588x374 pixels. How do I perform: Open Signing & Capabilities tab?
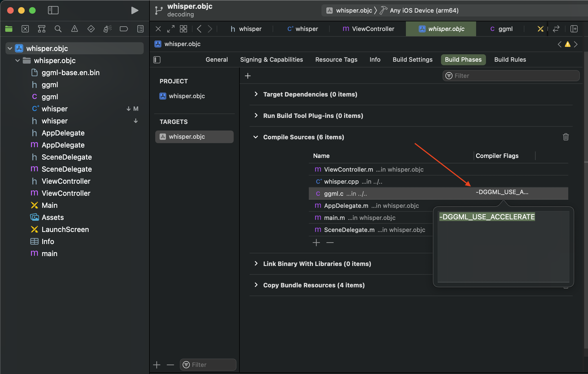coord(272,59)
